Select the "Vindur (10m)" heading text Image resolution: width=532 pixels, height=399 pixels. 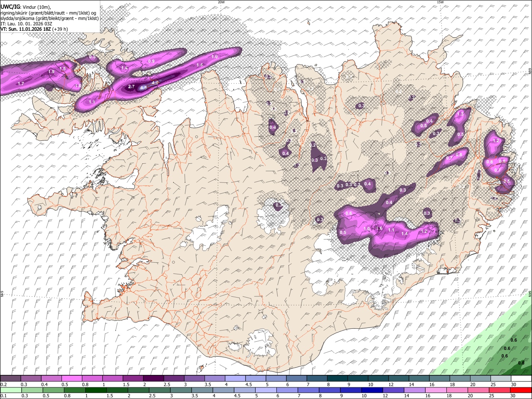(37, 7)
